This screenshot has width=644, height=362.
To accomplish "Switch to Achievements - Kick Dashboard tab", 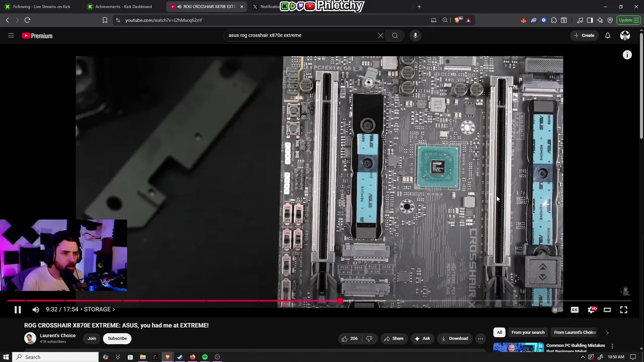I will pos(123,7).
